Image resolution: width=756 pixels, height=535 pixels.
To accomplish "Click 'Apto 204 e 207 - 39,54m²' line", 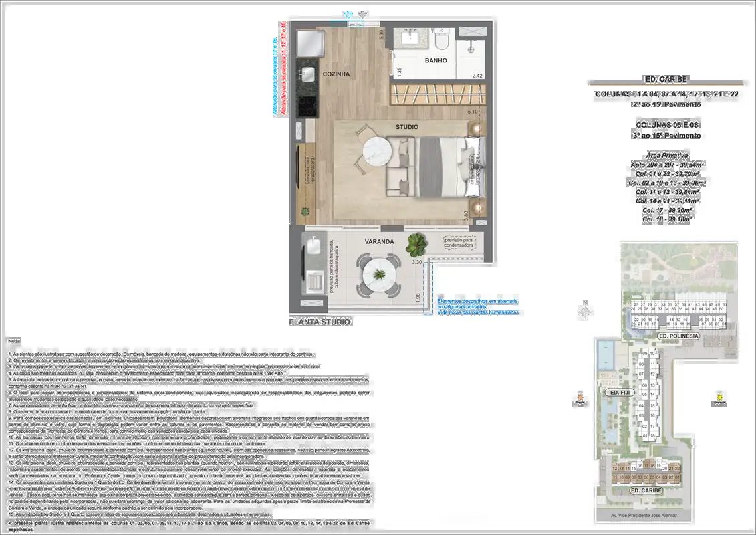I will click(x=667, y=165).
